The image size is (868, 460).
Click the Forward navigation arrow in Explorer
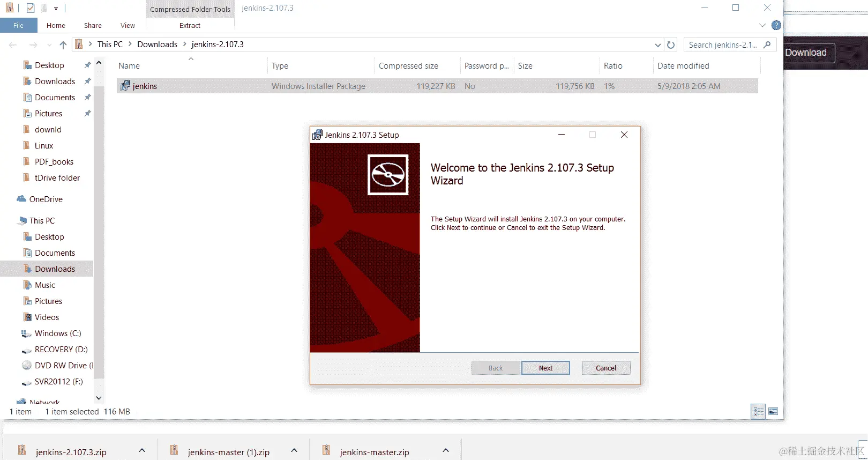(33, 45)
